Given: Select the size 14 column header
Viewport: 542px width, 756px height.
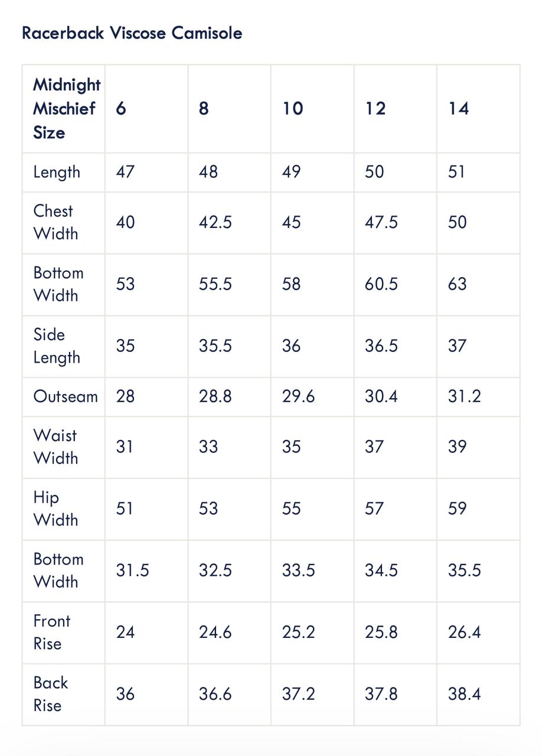Looking at the screenshot, I should click(458, 109).
